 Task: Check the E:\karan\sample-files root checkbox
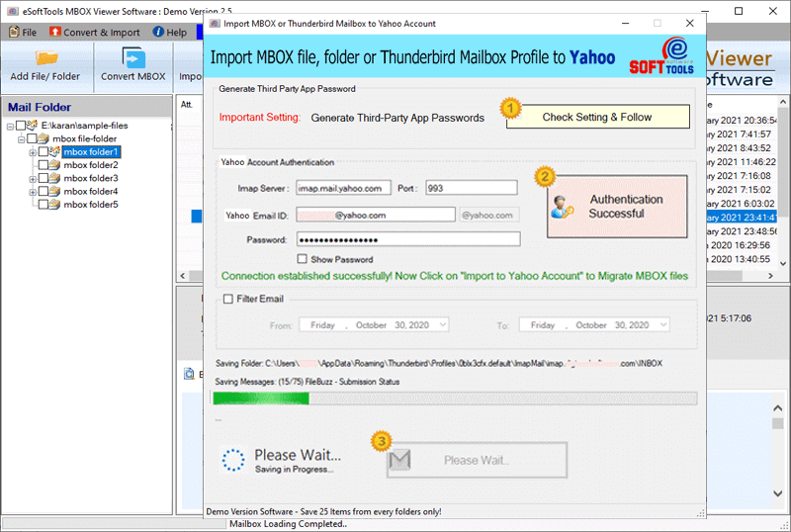21,126
